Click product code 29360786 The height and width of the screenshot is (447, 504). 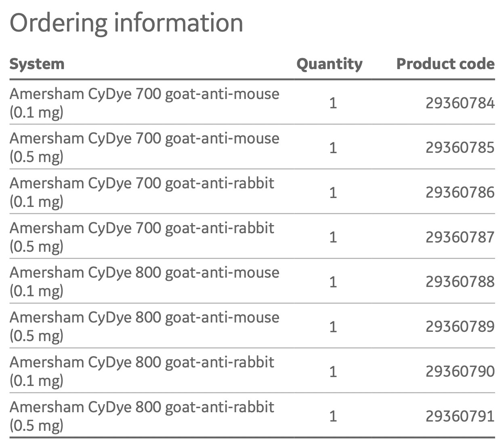tap(460, 192)
